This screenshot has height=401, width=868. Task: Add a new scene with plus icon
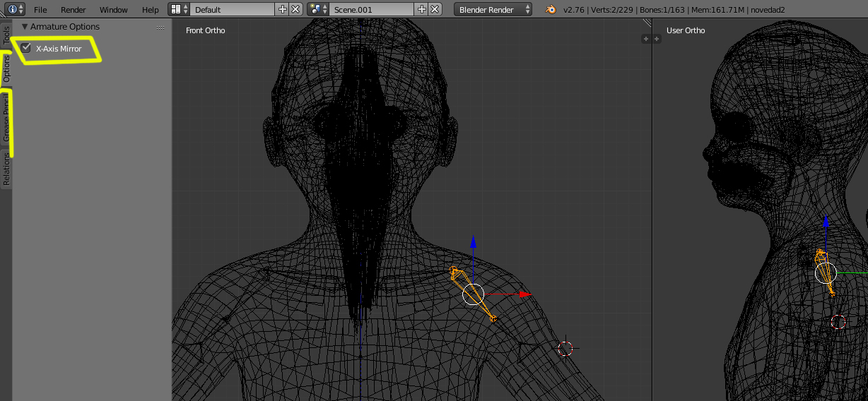point(422,9)
